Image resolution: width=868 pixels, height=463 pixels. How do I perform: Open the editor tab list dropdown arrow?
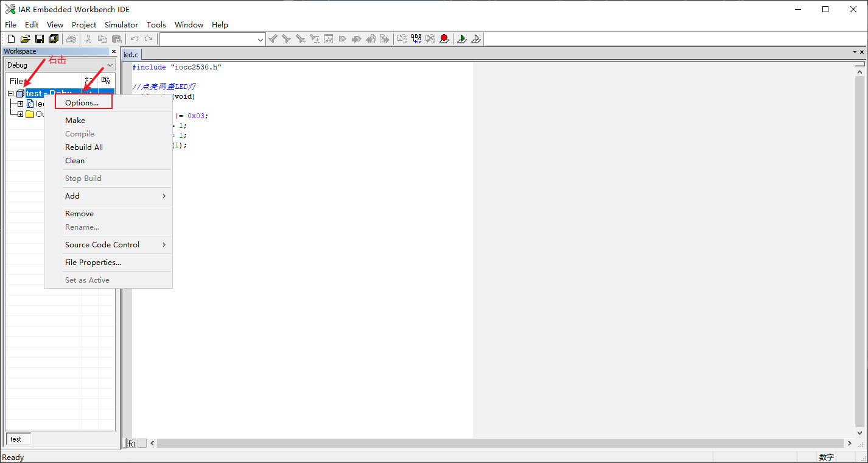click(x=854, y=52)
